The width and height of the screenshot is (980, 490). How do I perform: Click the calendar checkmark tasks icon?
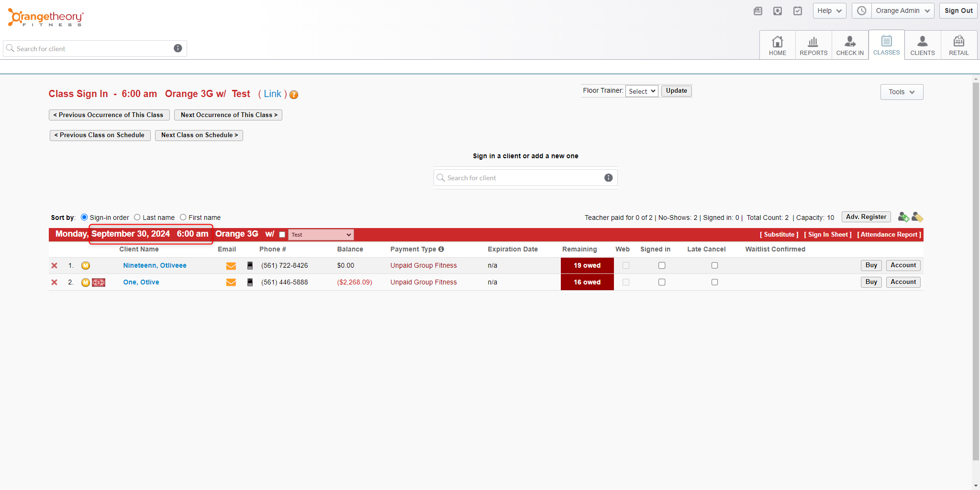click(x=798, y=11)
